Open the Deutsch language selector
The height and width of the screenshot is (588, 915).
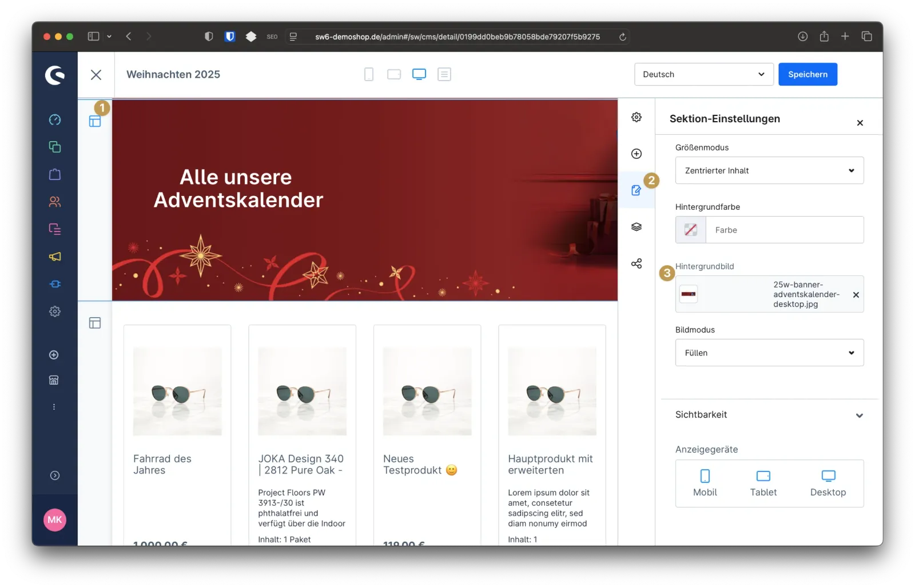pos(703,74)
